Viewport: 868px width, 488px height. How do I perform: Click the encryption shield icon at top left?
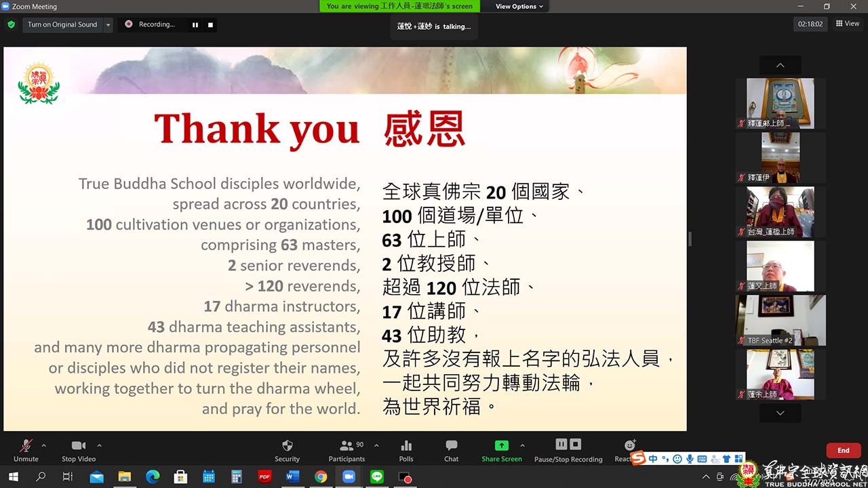(11, 24)
